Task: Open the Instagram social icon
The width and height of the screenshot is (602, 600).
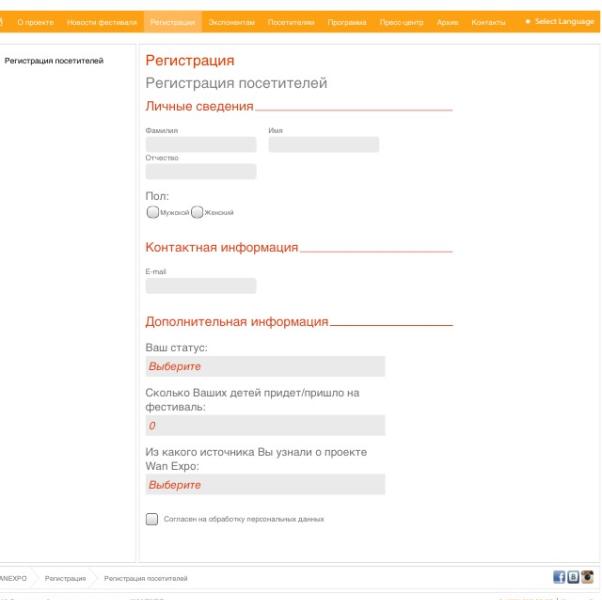Action: pos(587,577)
